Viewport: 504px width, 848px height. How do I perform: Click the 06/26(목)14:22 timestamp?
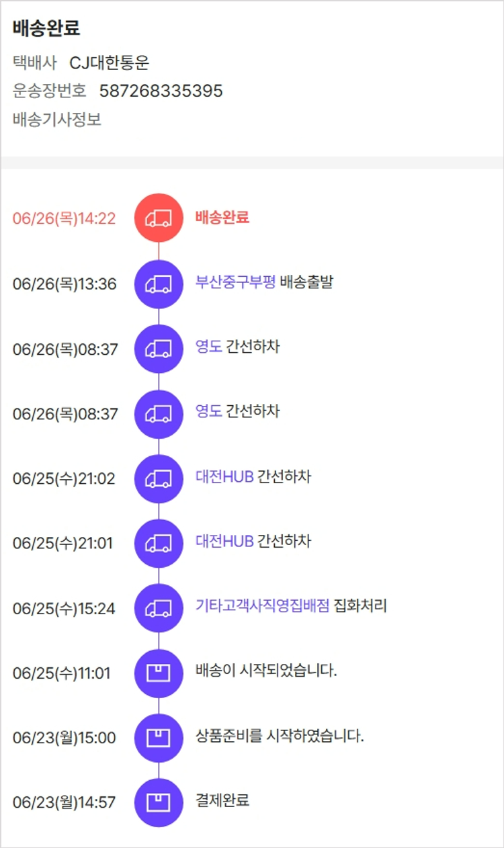tap(64, 219)
